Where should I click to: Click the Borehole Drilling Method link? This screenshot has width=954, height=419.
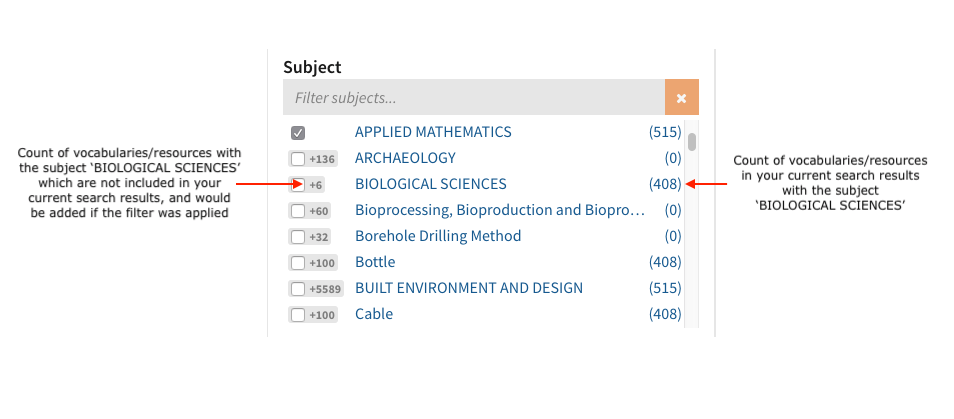438,236
